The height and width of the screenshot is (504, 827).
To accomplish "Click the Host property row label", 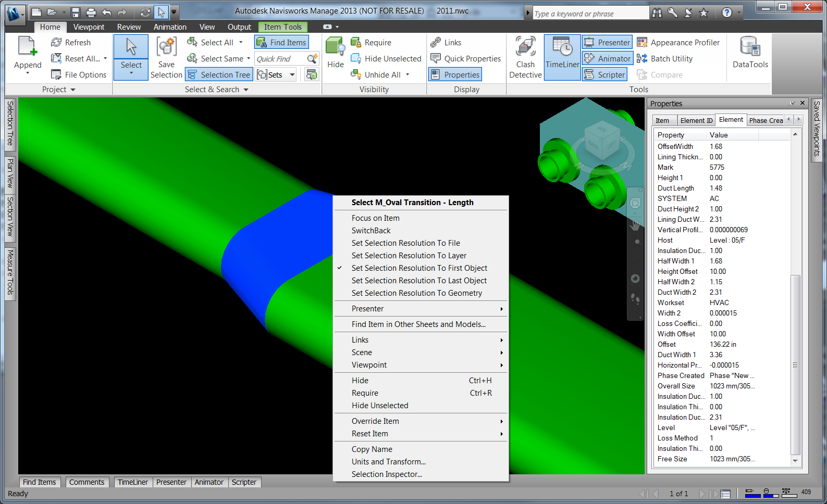I will (x=665, y=240).
